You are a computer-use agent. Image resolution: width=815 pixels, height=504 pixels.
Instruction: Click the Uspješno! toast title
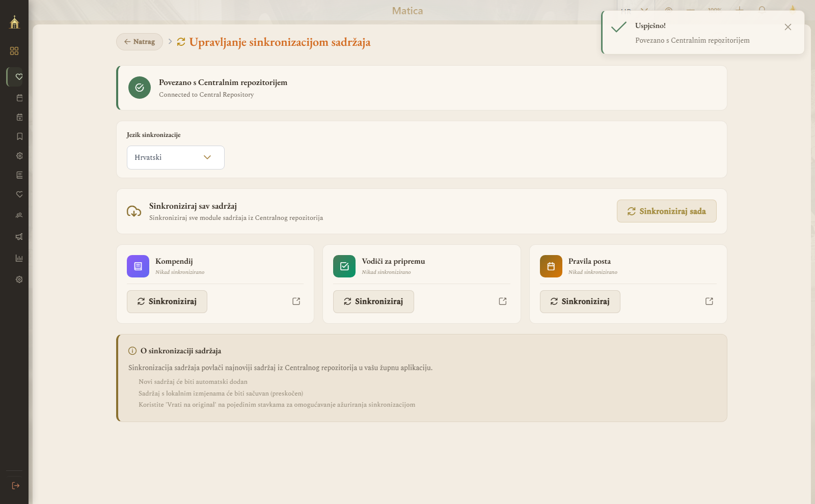tap(650, 26)
